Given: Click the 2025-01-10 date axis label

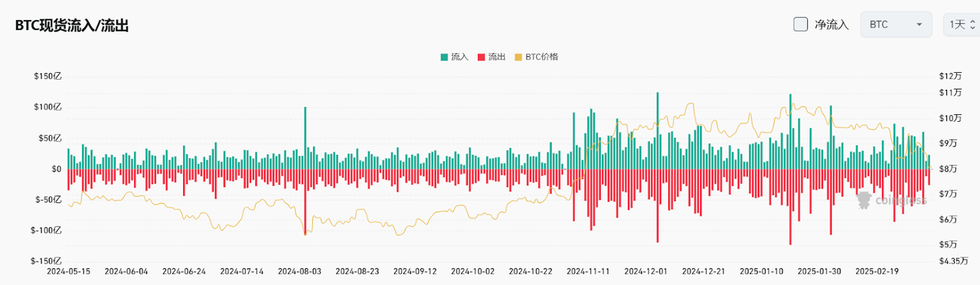Looking at the screenshot, I should click(x=762, y=271).
